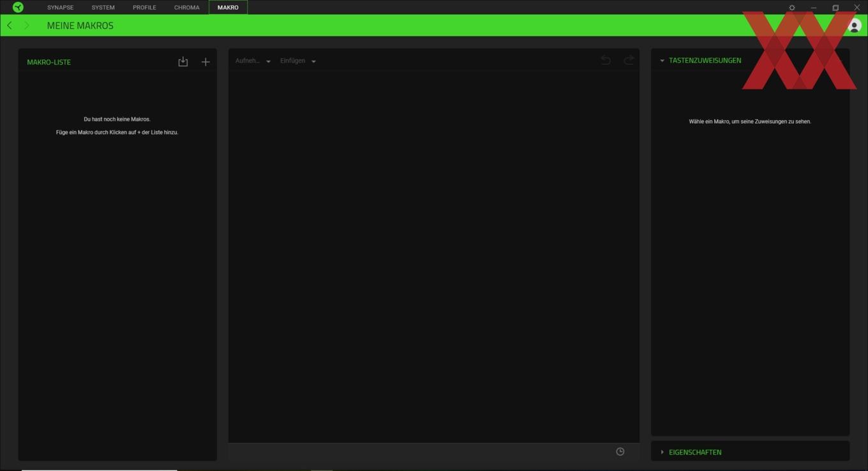Go back using the left arrow
Viewport: 868px width, 471px height.
pyautogui.click(x=10, y=26)
